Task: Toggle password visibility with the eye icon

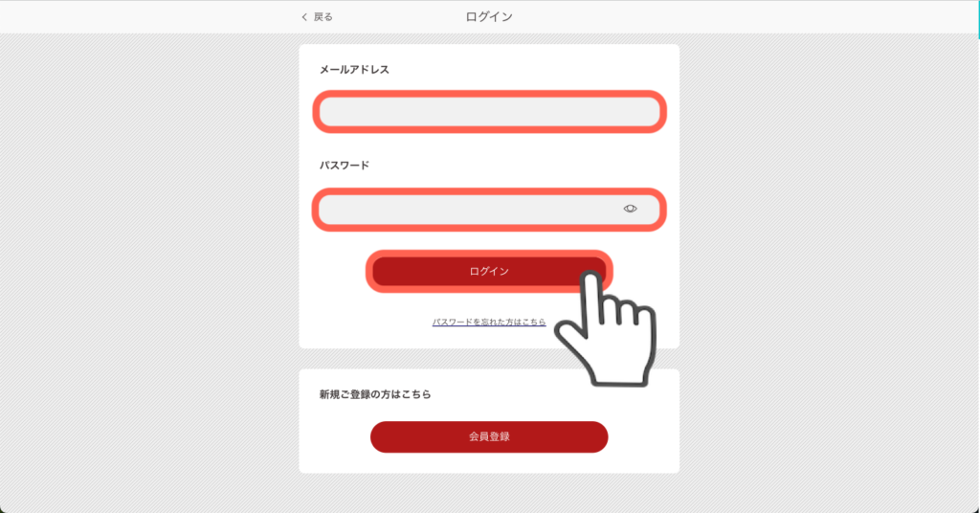Action: coord(630,209)
